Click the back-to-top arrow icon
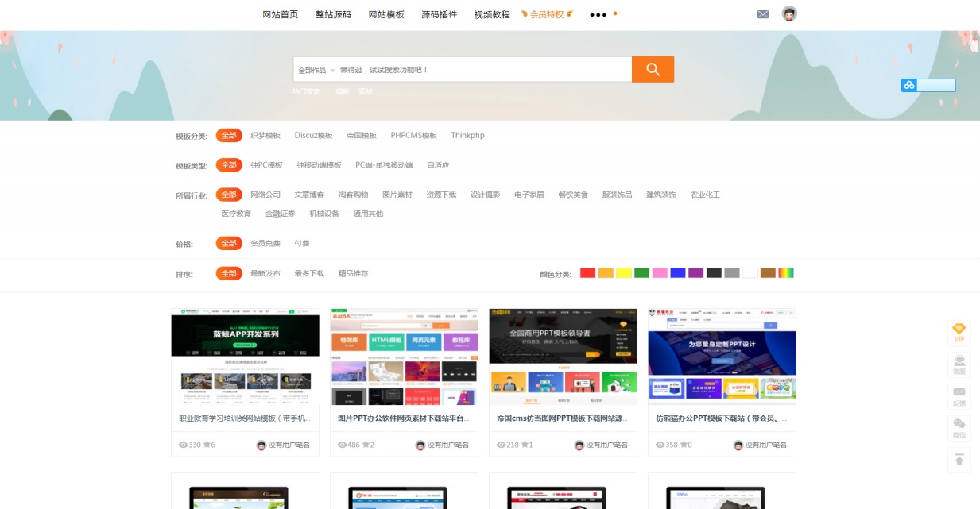 (959, 460)
